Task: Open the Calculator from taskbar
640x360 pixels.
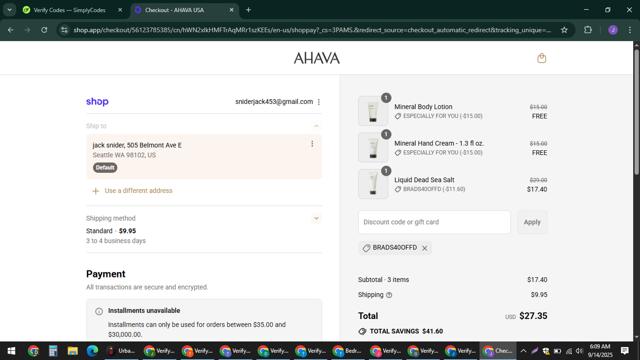Action: pos(53,351)
